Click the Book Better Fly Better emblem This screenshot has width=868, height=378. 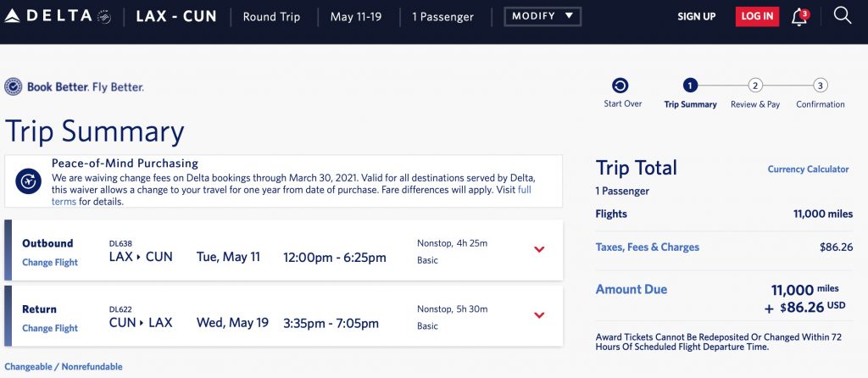[14, 86]
